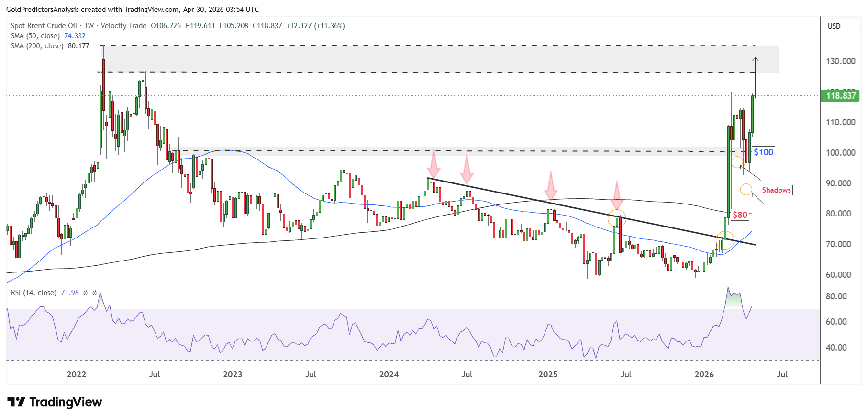Screen dimensions: 868x420
Task: Select the SMA (50, close) indicator legend
Action: click(35, 36)
